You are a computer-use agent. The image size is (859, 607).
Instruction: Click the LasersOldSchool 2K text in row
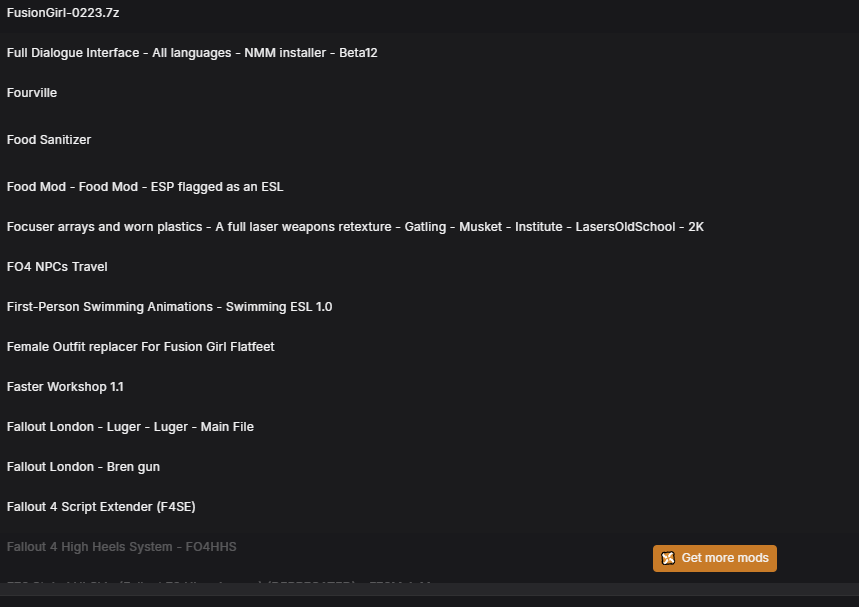coord(639,227)
